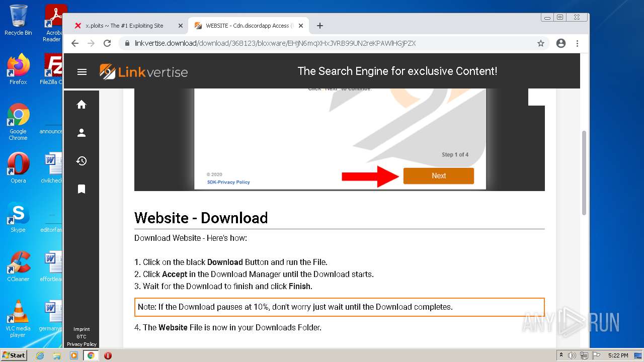644x362 pixels.
Task: Reload the current page
Action: [107, 43]
